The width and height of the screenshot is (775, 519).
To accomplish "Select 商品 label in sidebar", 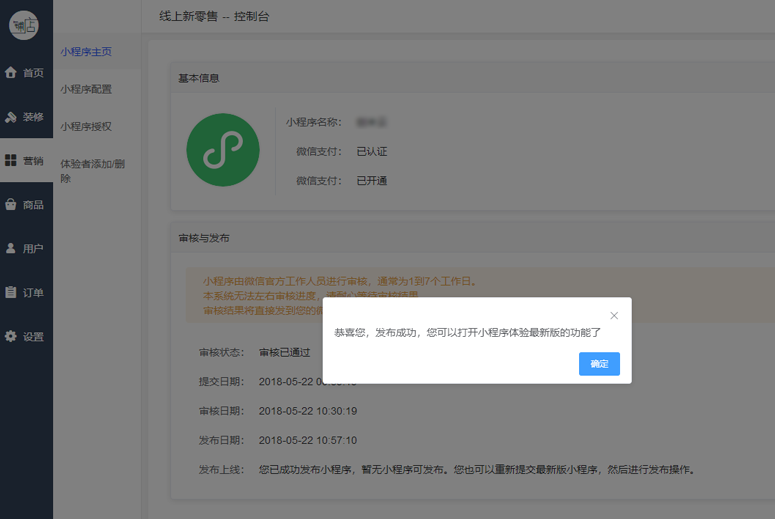I will pyautogui.click(x=34, y=205).
